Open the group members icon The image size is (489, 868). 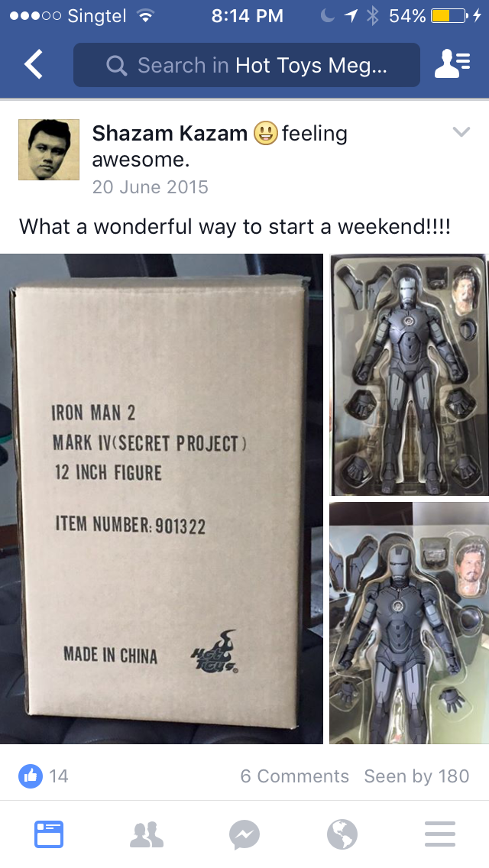pyautogui.click(x=452, y=64)
